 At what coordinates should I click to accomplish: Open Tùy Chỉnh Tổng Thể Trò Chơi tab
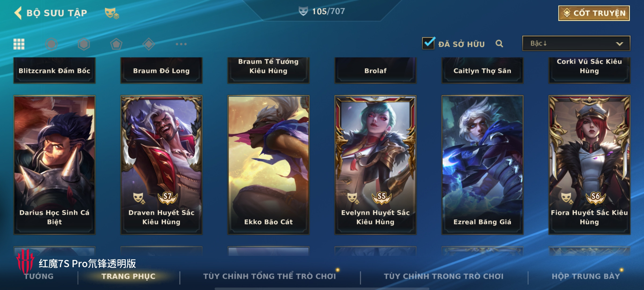pyautogui.click(x=269, y=276)
